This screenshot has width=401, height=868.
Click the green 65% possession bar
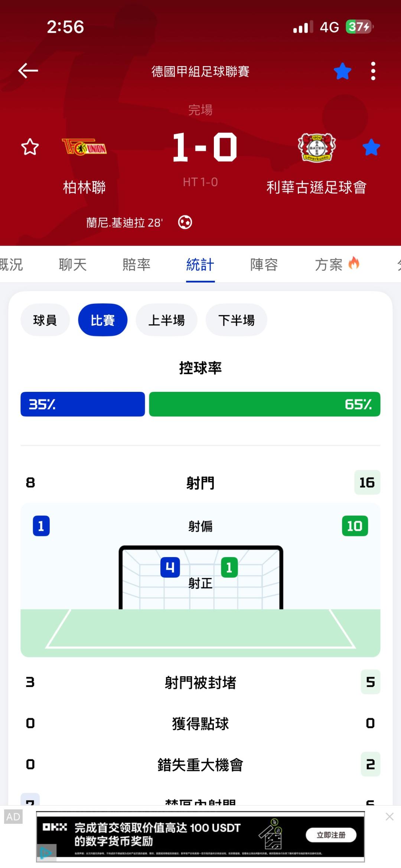(264, 404)
